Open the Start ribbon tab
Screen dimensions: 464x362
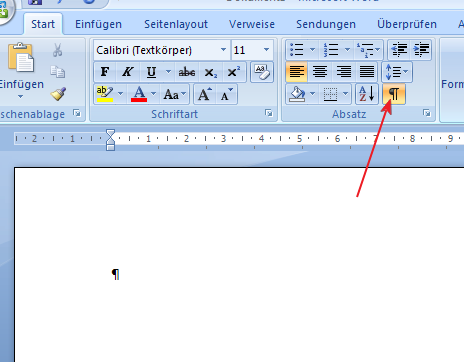43,24
